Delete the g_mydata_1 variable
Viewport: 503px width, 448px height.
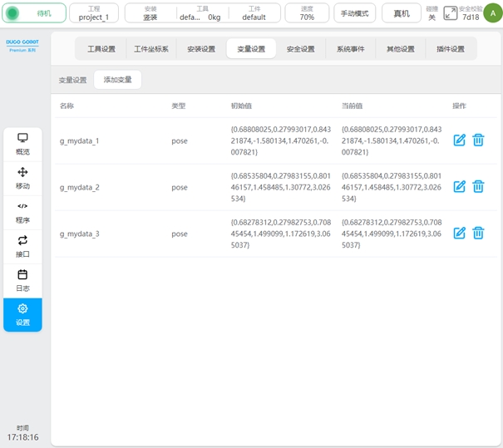click(478, 140)
